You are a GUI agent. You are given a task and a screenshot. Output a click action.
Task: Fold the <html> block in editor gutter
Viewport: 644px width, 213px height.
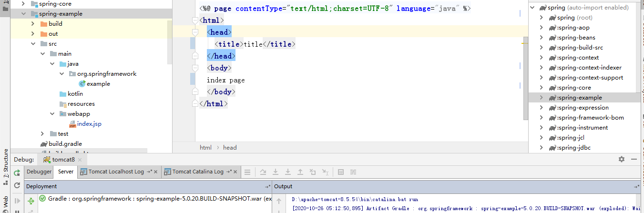click(x=194, y=20)
